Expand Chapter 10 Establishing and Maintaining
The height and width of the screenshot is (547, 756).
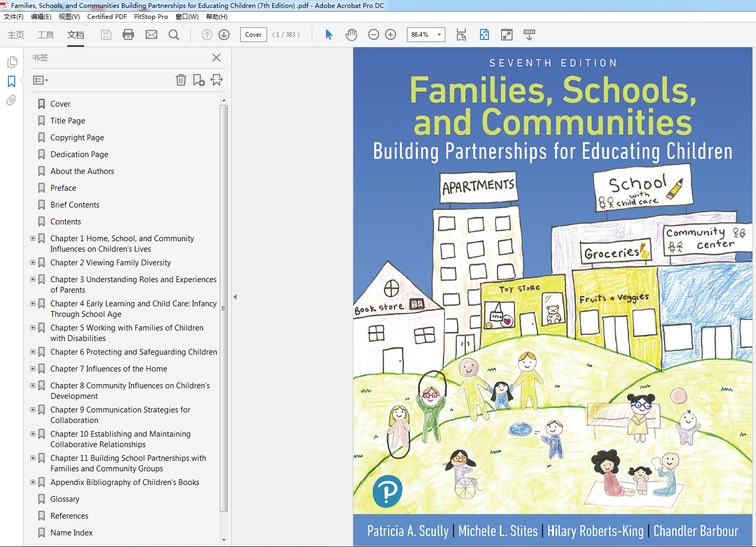[33, 434]
